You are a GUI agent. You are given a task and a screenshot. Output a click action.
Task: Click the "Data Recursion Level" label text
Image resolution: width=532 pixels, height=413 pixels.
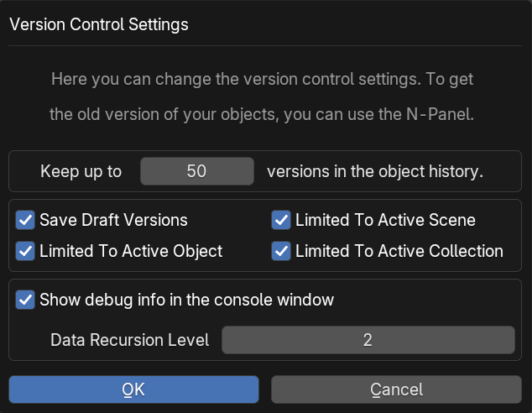pyautogui.click(x=129, y=340)
